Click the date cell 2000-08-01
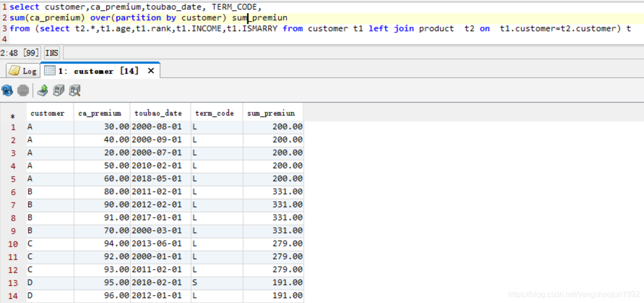The image size is (644, 303). point(160,127)
